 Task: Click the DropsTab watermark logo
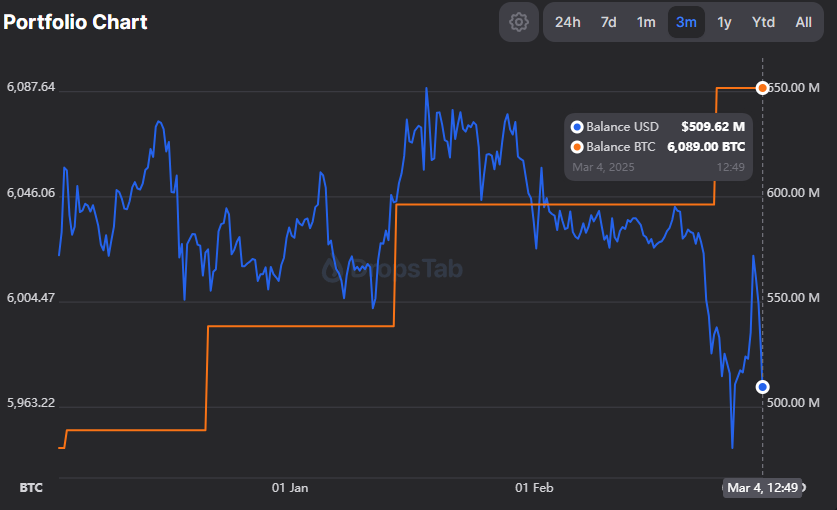tap(392, 269)
